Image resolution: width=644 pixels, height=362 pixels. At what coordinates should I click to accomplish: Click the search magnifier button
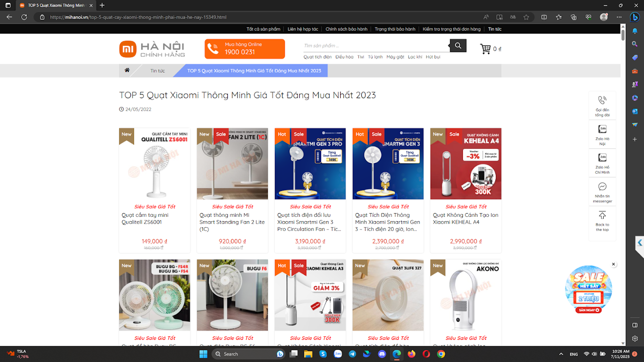point(458,46)
